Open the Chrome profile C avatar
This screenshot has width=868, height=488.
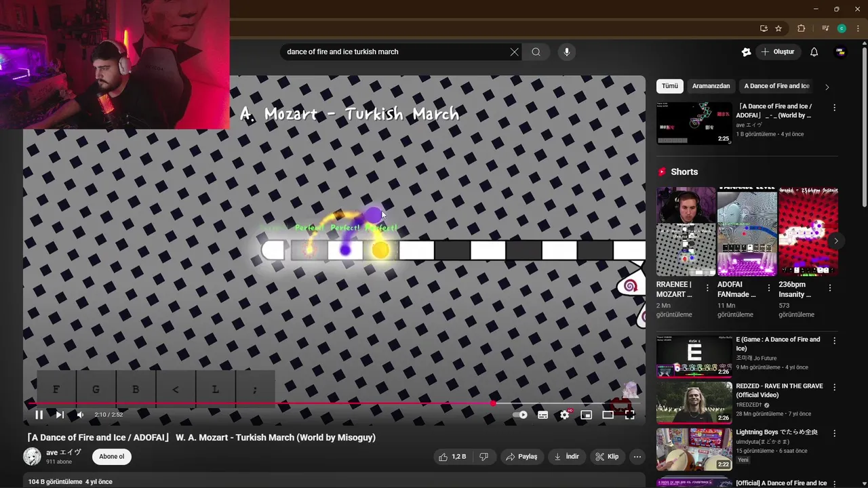click(842, 28)
